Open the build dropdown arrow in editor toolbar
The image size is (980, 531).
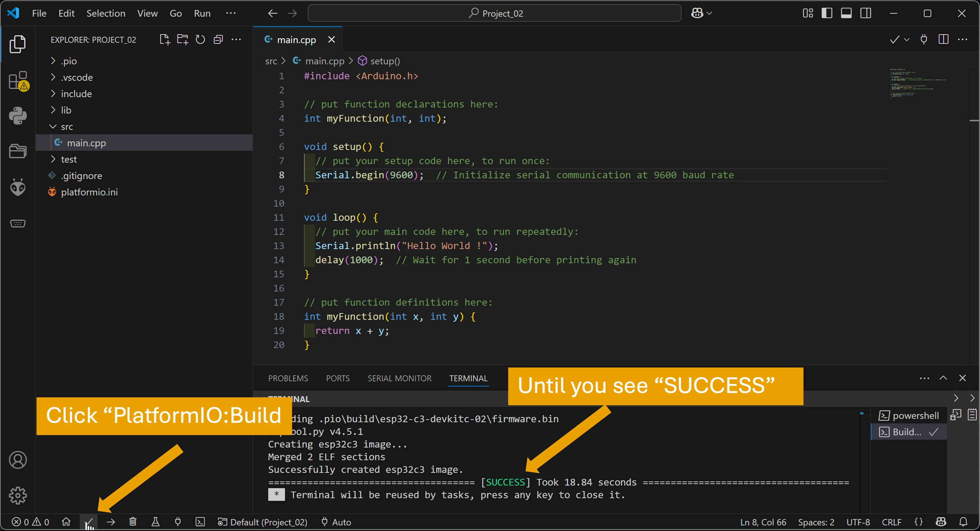tap(906, 39)
